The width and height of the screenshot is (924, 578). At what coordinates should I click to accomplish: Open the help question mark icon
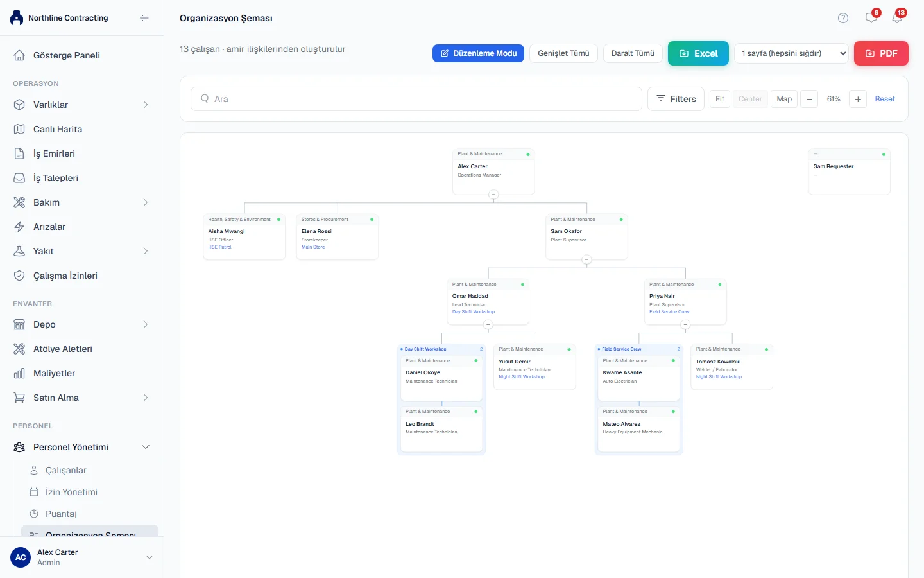click(843, 18)
